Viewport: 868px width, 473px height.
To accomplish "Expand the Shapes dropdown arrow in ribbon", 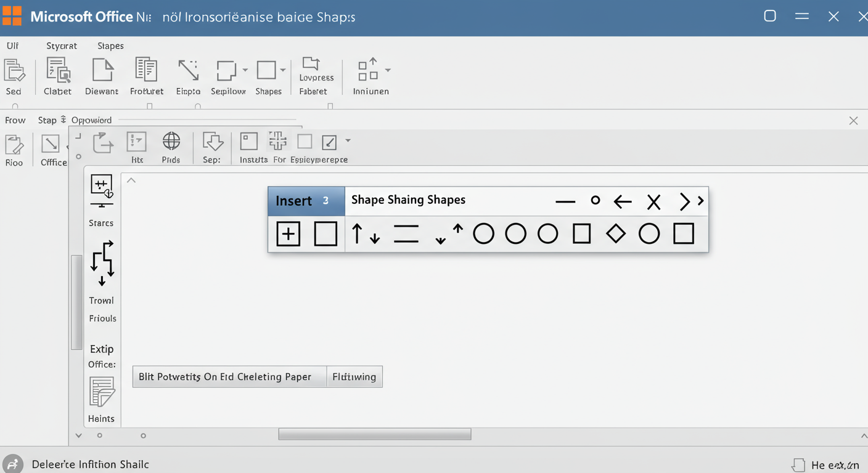I will (283, 70).
